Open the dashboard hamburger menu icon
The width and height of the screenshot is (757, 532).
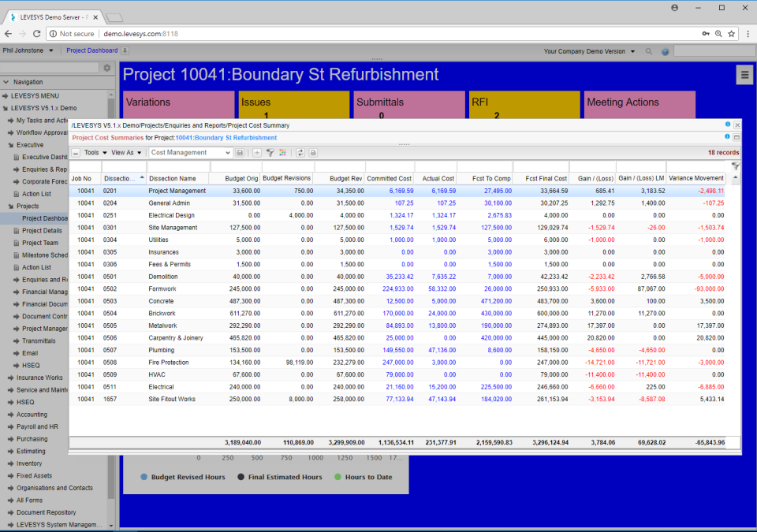tap(745, 74)
